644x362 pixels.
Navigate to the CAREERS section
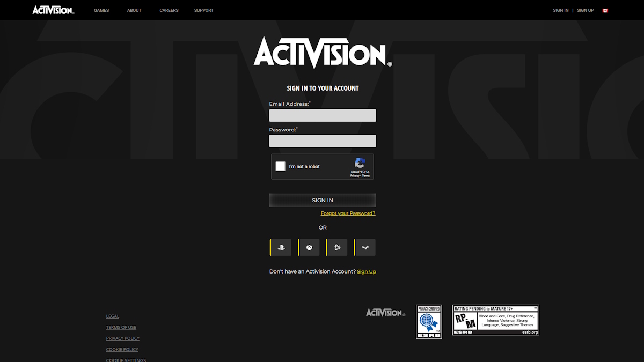(x=169, y=10)
